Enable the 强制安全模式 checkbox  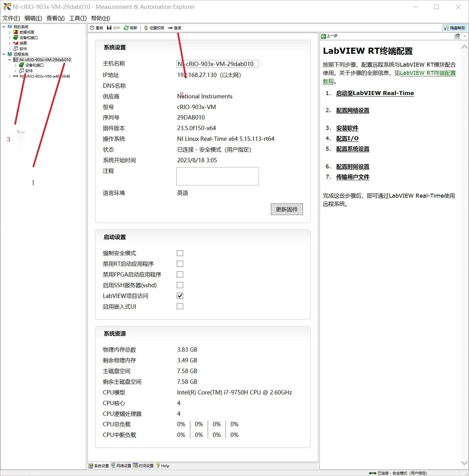click(x=180, y=253)
